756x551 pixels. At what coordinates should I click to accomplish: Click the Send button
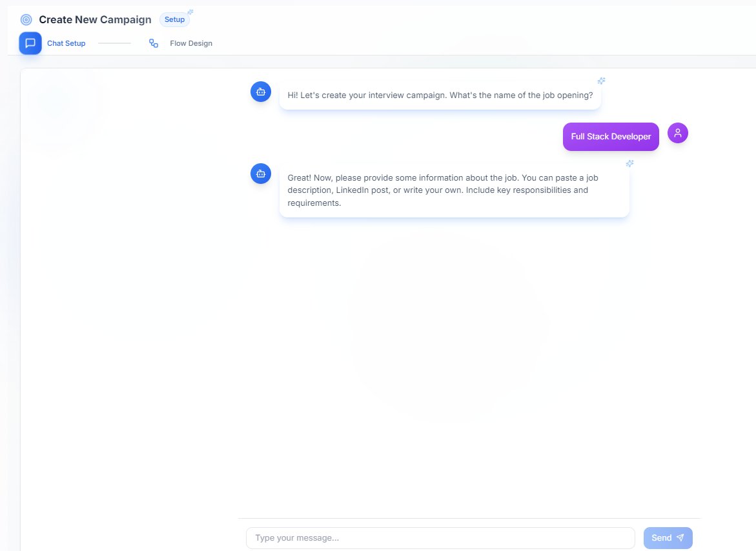point(668,538)
